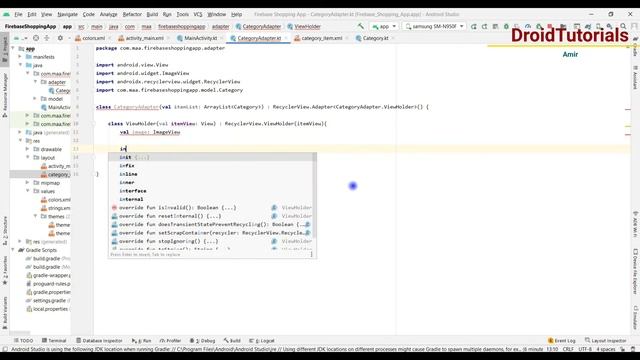Screen dimensions: 640x360
Task: Select colors.xml in the values folder
Action: 56,200
